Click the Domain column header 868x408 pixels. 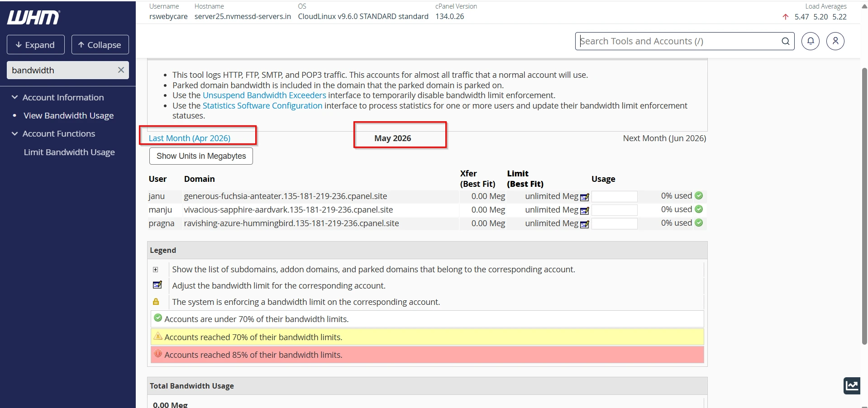[x=199, y=179]
